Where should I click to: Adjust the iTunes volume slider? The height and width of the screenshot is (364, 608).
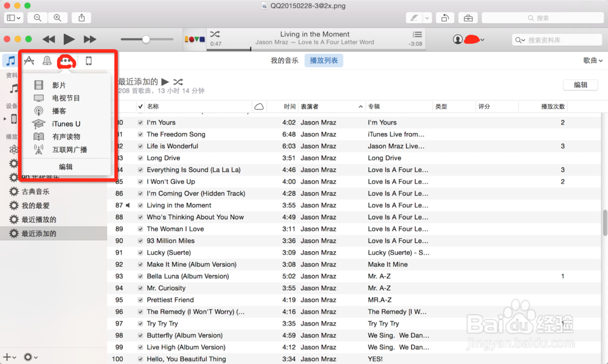[x=147, y=39]
